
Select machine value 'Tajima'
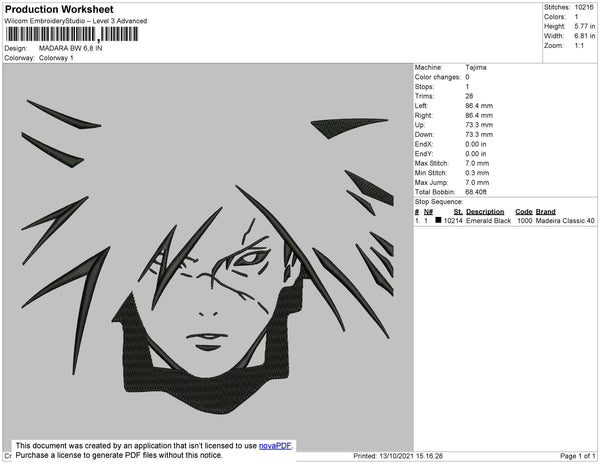[476, 67]
